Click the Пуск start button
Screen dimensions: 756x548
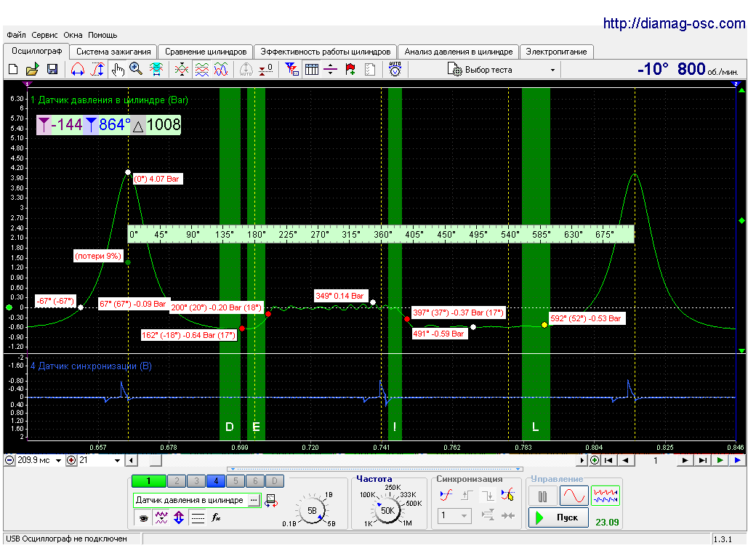(x=558, y=517)
